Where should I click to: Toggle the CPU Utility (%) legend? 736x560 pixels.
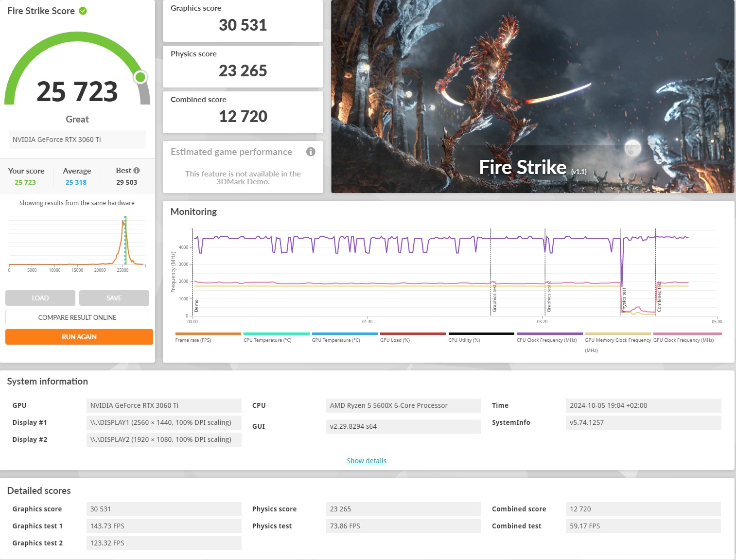(x=481, y=337)
